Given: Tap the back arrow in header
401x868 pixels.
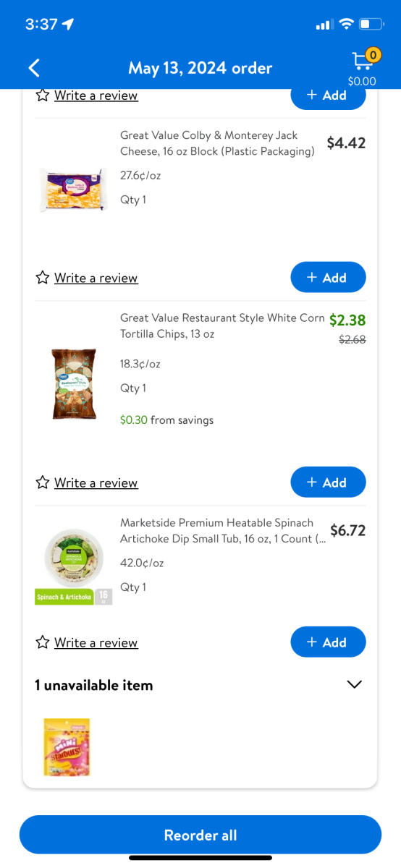Looking at the screenshot, I should click(34, 68).
